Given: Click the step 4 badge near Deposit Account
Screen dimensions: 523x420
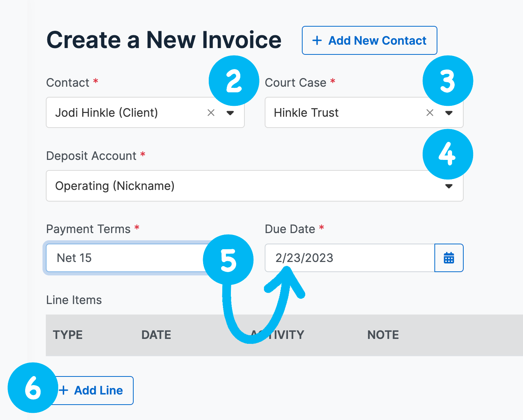Looking at the screenshot, I should (x=448, y=154).
